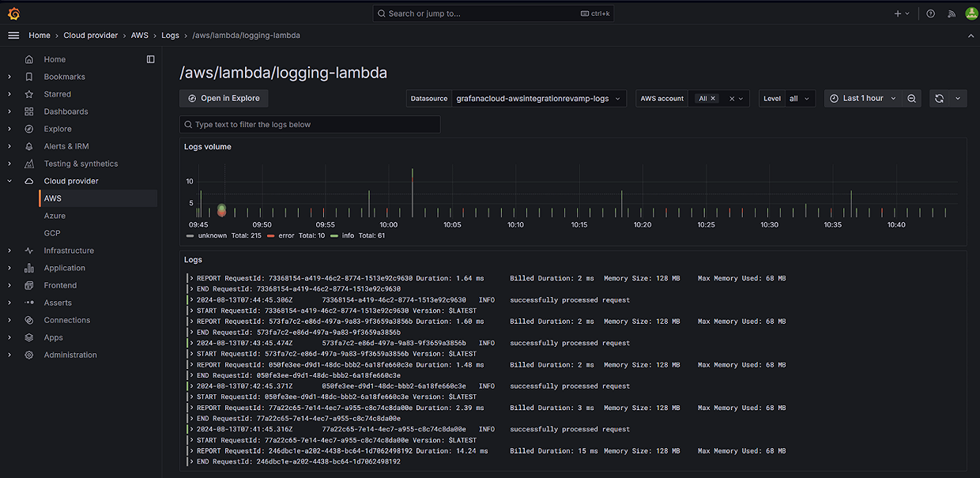Click the refresh dashboard icon
This screenshot has width=980, height=478.
(x=939, y=99)
